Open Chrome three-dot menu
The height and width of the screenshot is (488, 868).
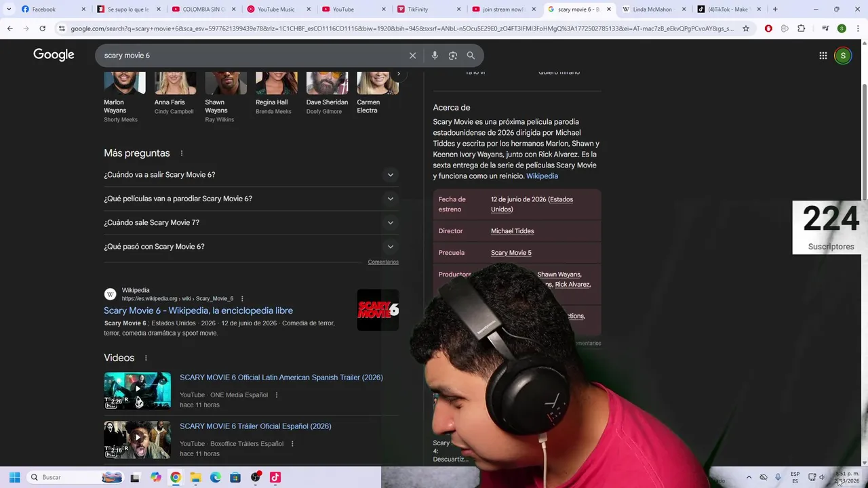pyautogui.click(x=858, y=28)
